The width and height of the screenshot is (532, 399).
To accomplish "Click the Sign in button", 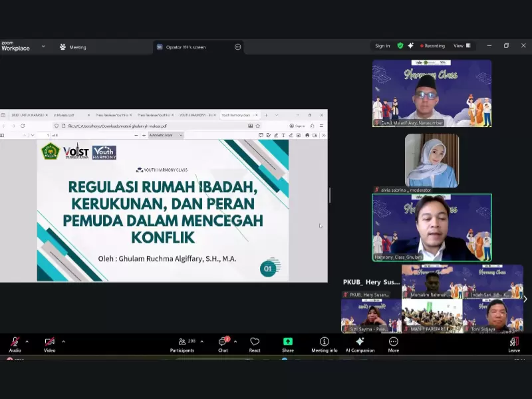I will click(x=382, y=46).
